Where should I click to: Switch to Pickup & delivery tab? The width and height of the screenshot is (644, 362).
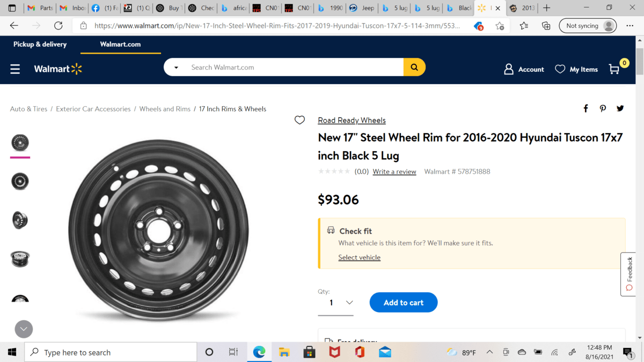coord(40,44)
